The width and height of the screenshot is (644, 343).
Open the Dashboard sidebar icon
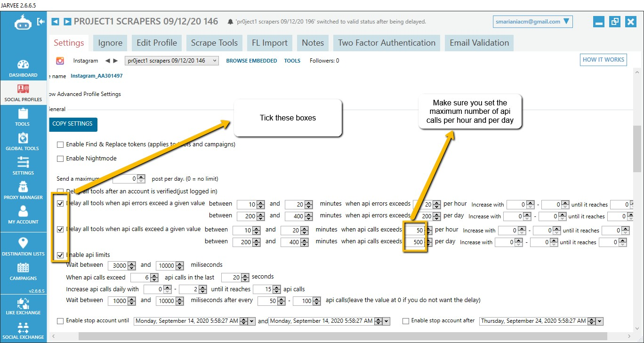pyautogui.click(x=23, y=68)
